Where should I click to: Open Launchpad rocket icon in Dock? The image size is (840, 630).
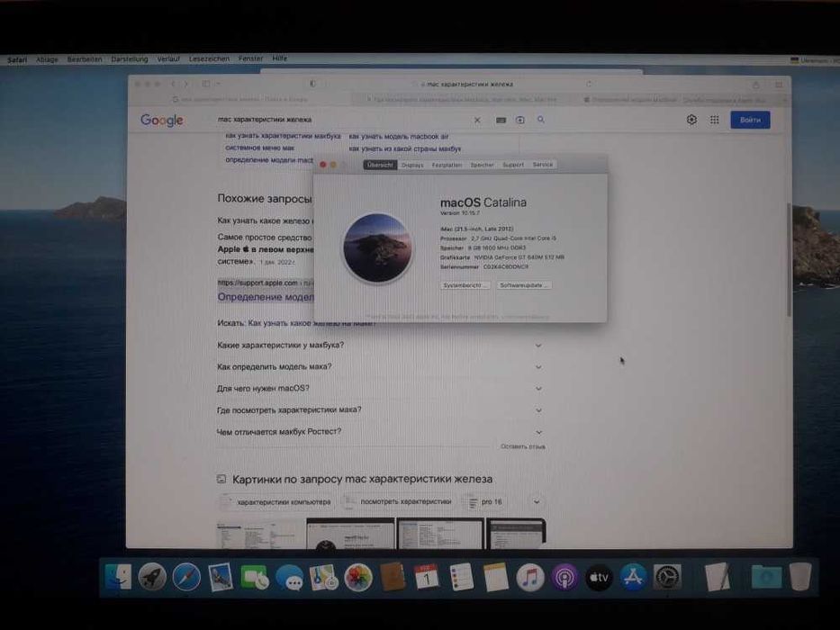coord(152,577)
